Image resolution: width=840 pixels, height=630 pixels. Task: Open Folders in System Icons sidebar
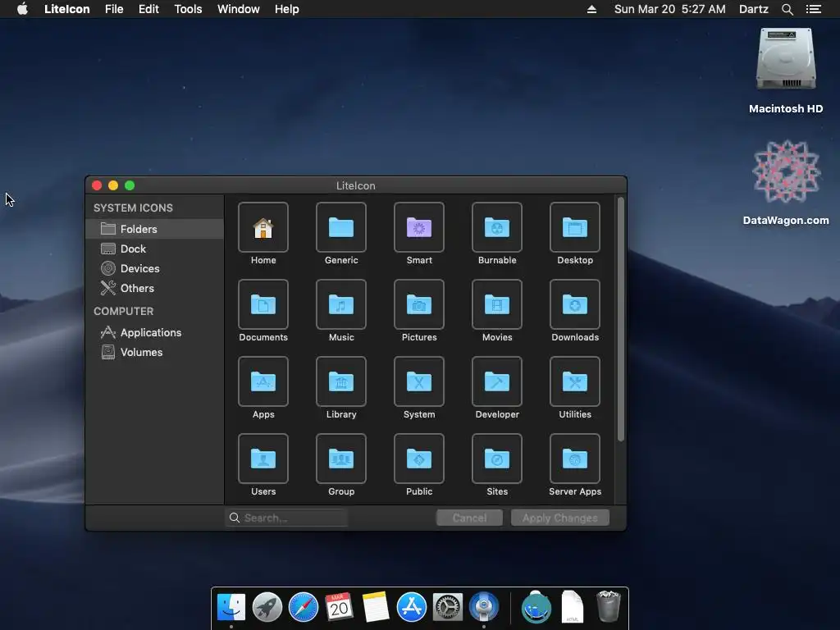click(154, 229)
